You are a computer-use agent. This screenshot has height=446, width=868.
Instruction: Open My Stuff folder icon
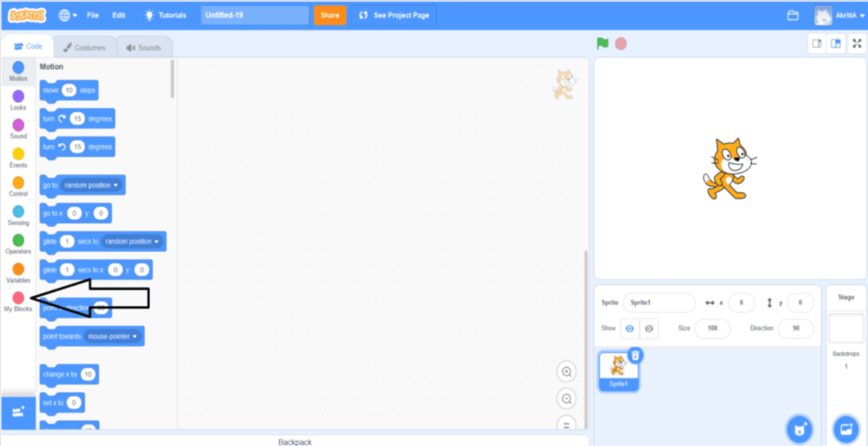coord(793,15)
